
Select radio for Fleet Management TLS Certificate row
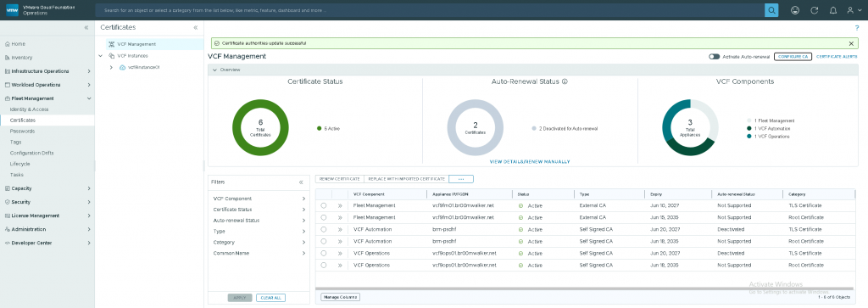click(323, 205)
